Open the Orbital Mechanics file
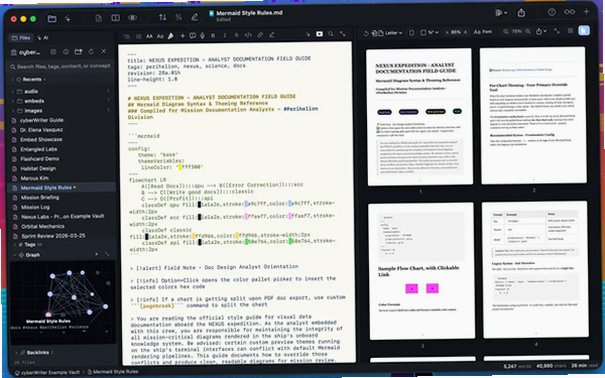The width and height of the screenshot is (605, 378). coord(42,226)
